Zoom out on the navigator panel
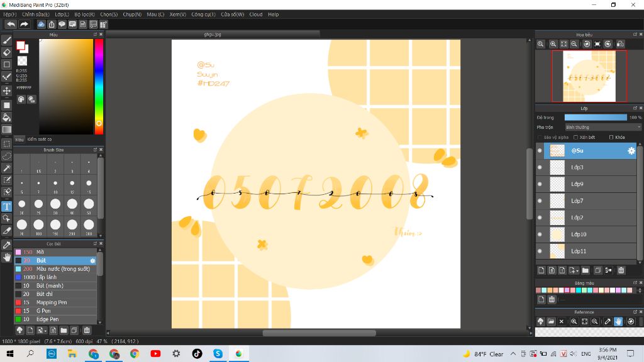 click(x=574, y=44)
